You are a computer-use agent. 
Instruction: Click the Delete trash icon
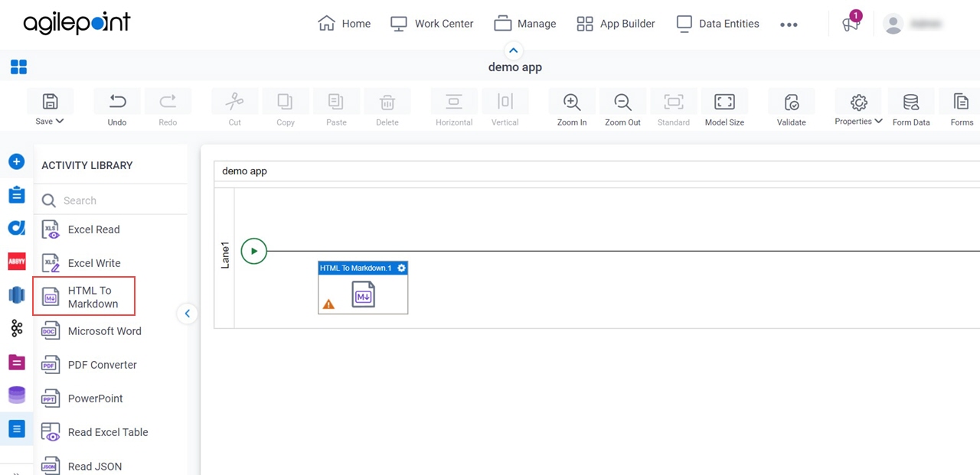click(x=387, y=102)
